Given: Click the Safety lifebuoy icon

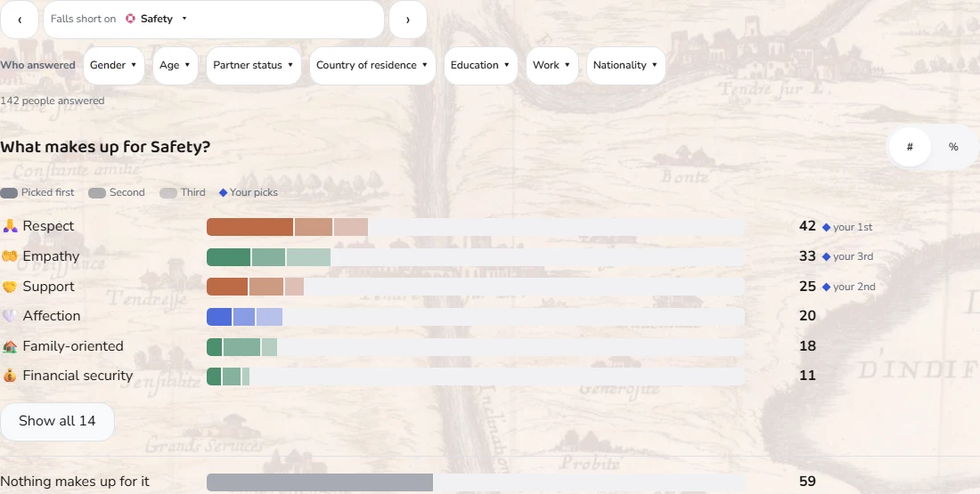Looking at the screenshot, I should (x=131, y=19).
